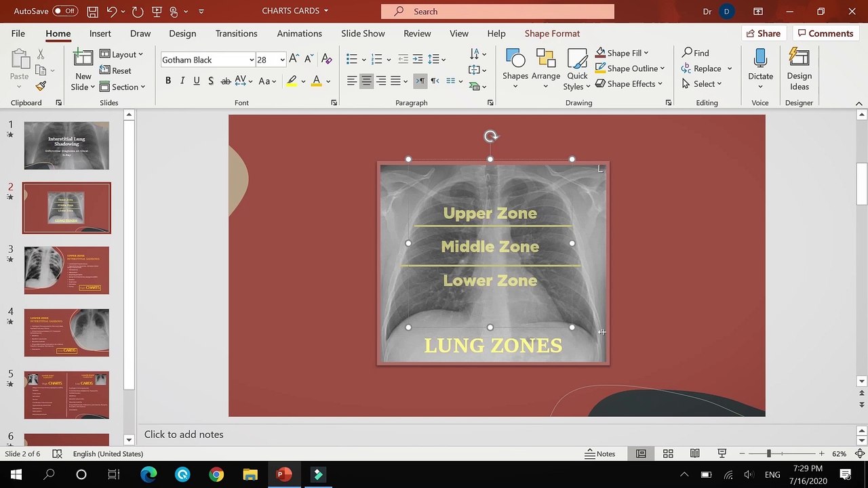Open Design Ideas pane
This screenshot has width=868, height=488.
(x=800, y=70)
